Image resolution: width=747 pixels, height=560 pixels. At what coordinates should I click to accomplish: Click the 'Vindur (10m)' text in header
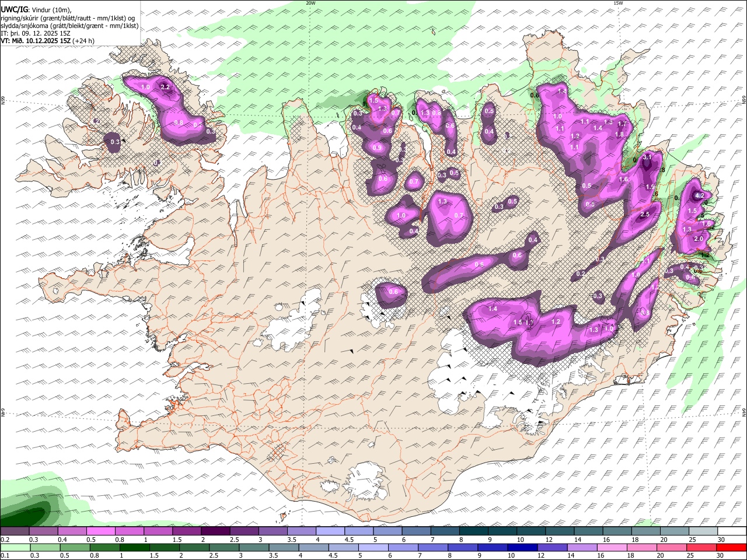(51, 9)
